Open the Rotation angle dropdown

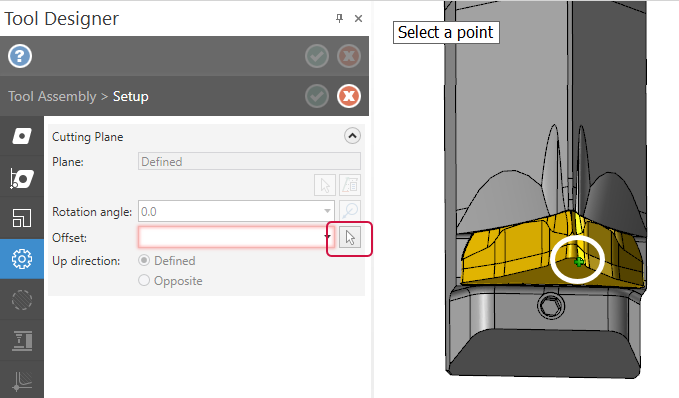(327, 211)
